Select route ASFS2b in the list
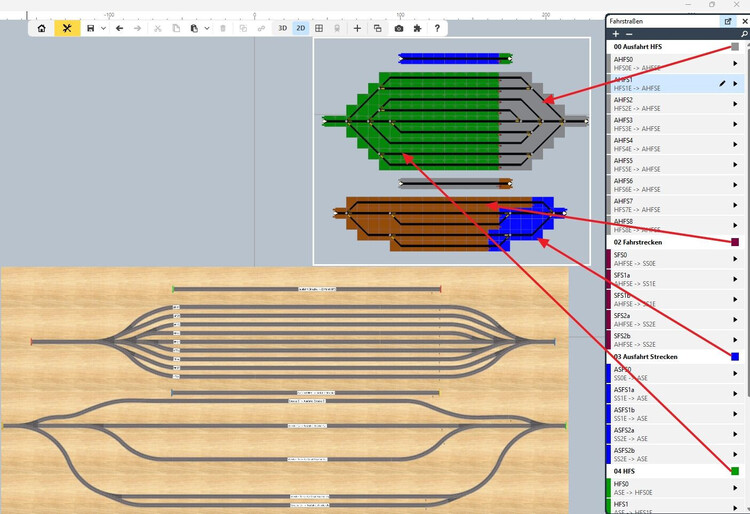 [x=675, y=454]
